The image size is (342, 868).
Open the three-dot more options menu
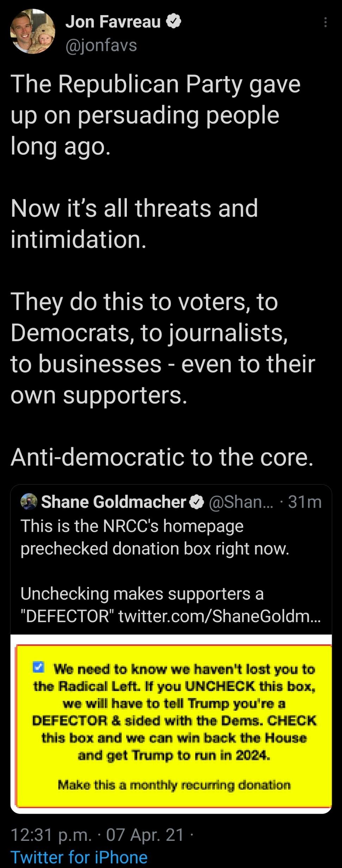pos(325,23)
